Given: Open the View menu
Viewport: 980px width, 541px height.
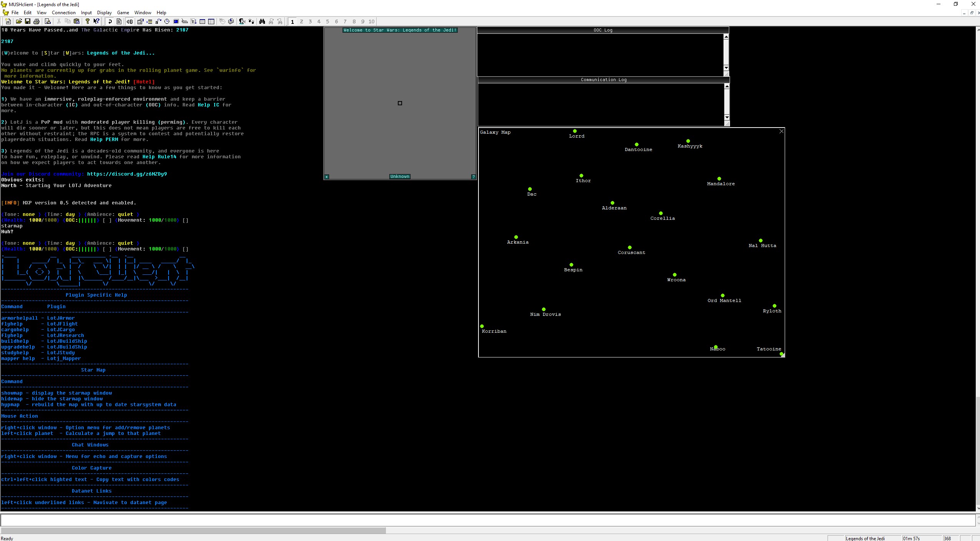Looking at the screenshot, I should pyautogui.click(x=41, y=13).
